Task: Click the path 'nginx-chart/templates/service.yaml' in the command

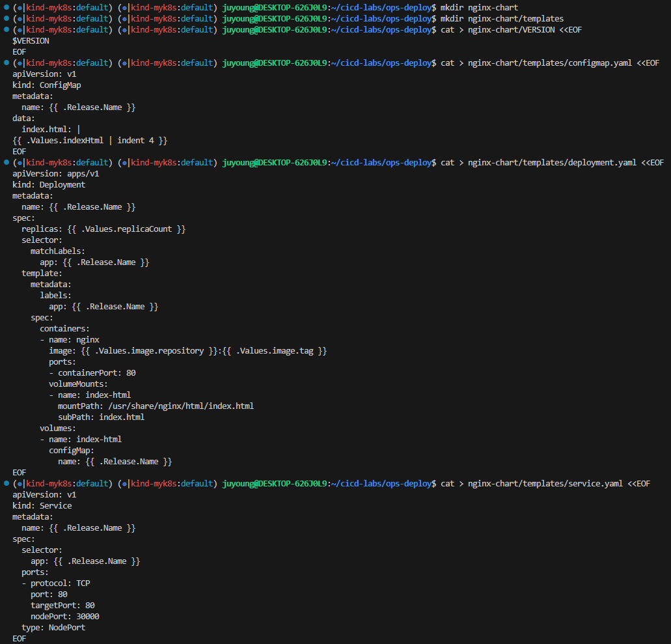Action: [545, 483]
